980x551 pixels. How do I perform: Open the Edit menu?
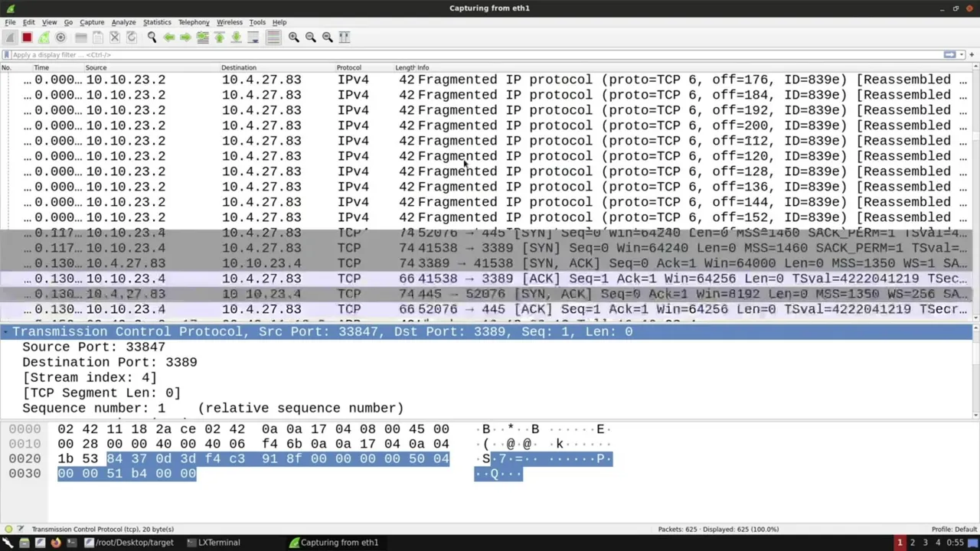28,22
